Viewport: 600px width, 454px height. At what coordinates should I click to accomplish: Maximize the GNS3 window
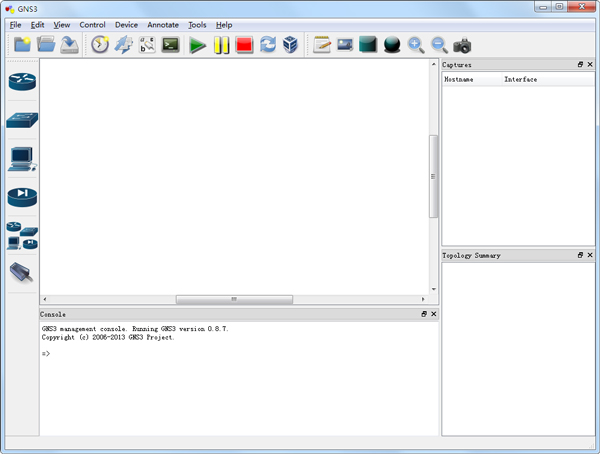coord(559,7)
